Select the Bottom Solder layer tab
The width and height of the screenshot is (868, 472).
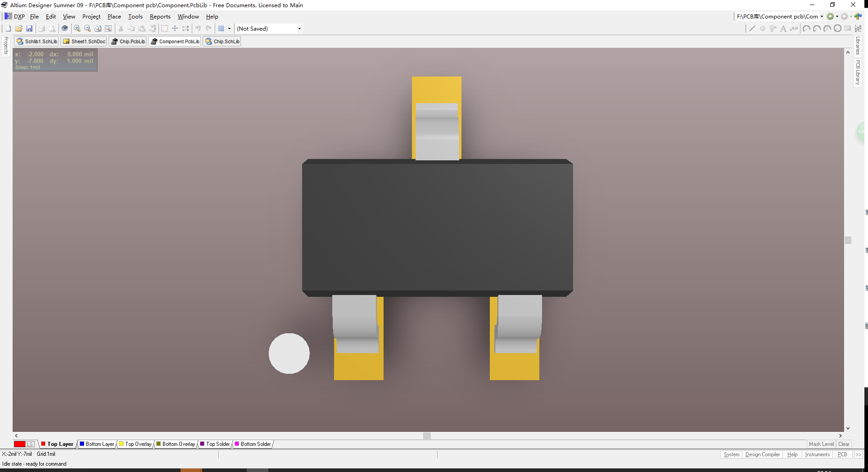coord(253,444)
